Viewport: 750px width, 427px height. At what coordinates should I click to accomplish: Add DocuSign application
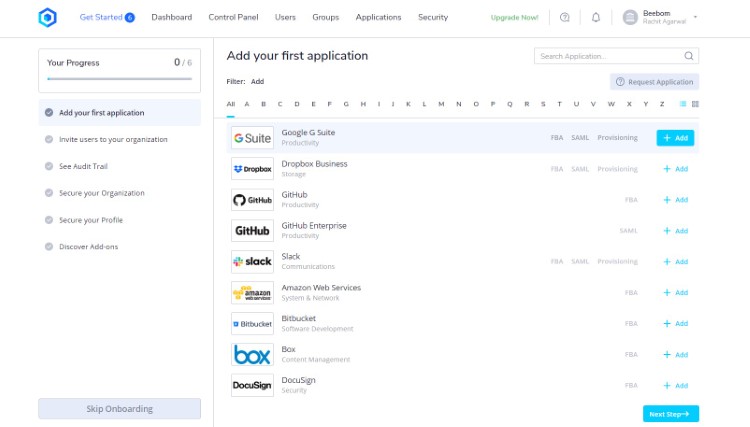point(675,385)
